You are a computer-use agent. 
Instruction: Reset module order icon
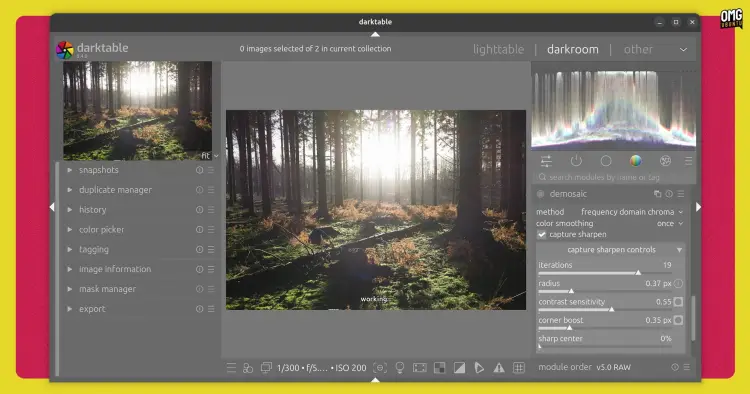tap(675, 367)
